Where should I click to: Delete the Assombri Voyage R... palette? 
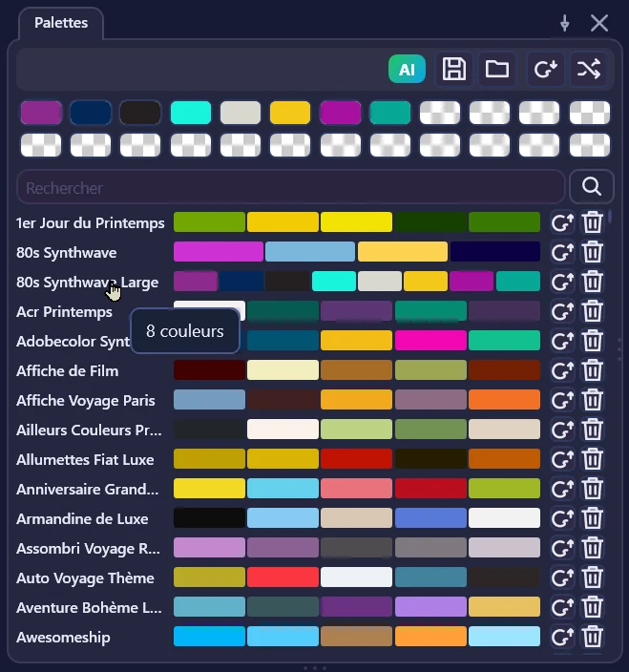coord(592,548)
